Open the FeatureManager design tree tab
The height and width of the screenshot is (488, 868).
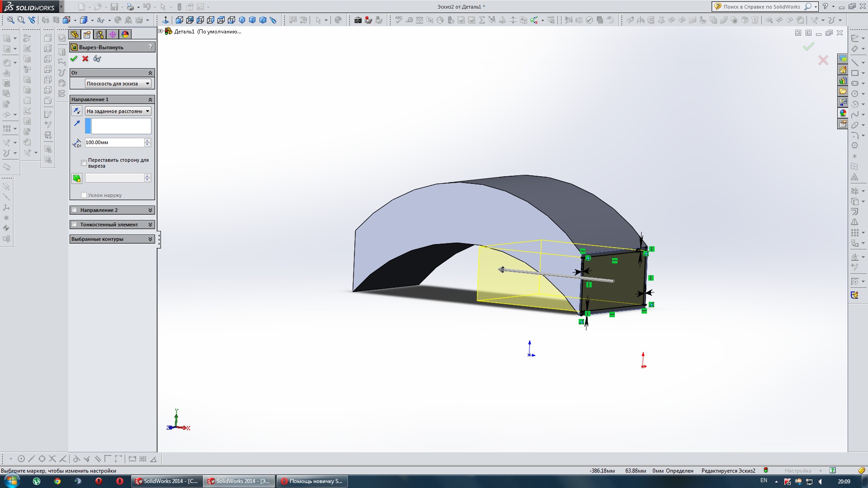(x=75, y=34)
